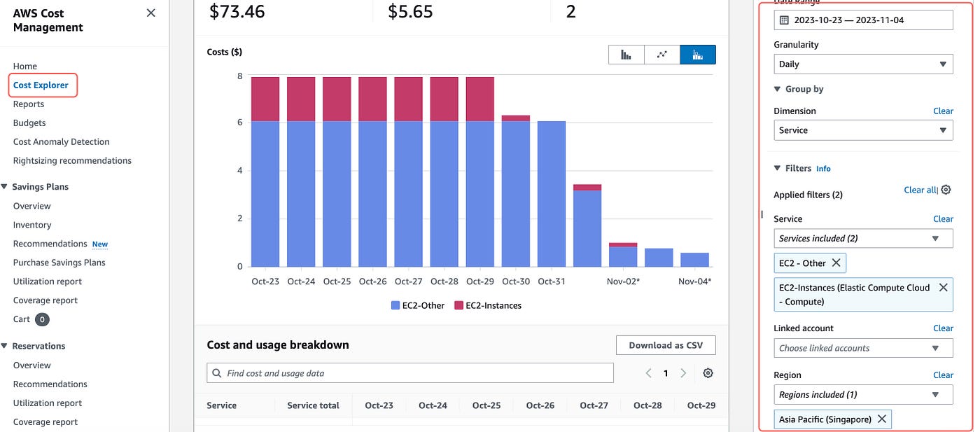This screenshot has height=432, width=980.
Task: Open Savings Plans Utilization report
Action: (48, 281)
